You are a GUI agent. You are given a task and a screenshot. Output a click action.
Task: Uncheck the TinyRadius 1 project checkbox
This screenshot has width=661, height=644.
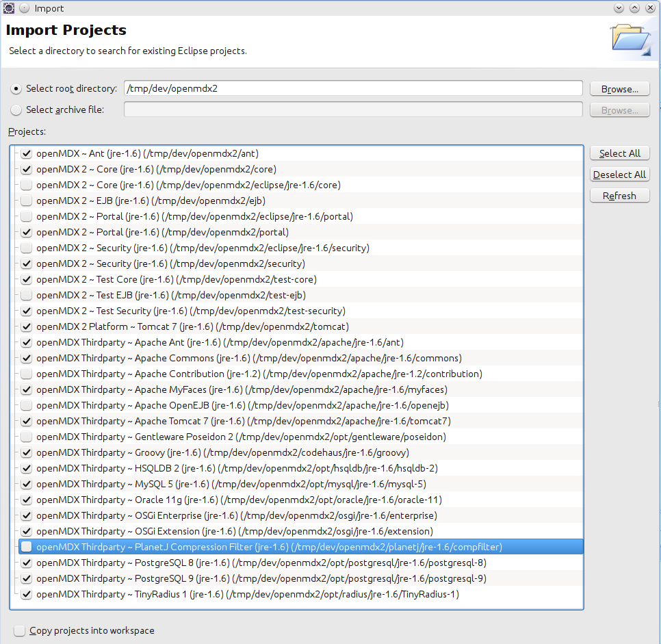point(26,594)
